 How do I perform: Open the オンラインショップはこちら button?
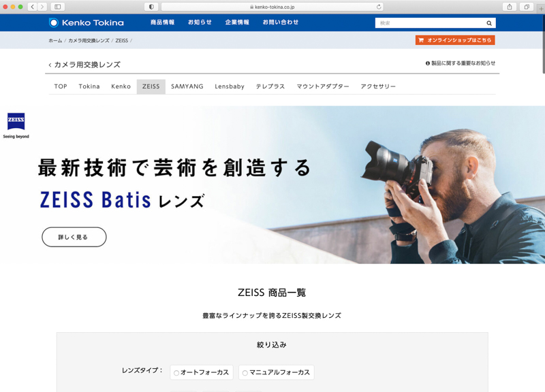click(x=455, y=40)
